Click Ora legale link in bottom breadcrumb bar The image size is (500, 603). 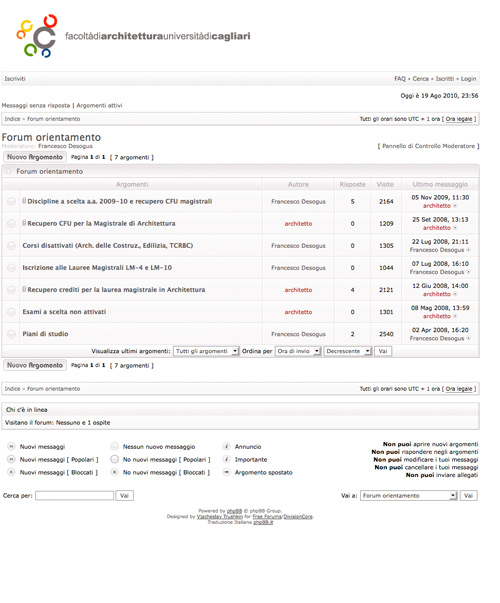click(459, 389)
